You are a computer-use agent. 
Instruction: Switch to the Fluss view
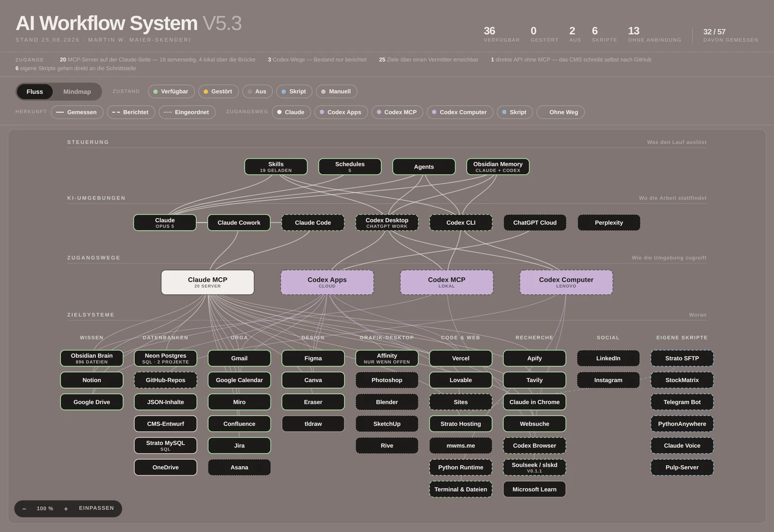(x=35, y=91)
